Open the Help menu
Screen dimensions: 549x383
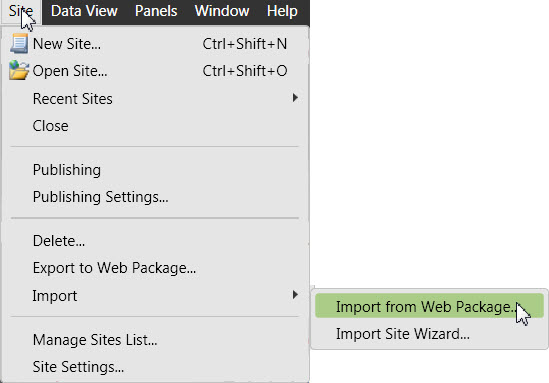point(282,11)
